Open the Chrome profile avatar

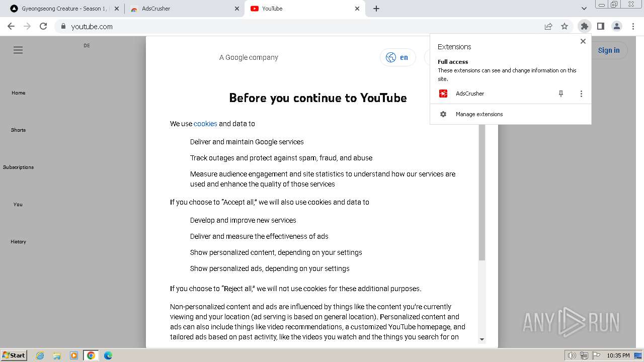pyautogui.click(x=616, y=26)
